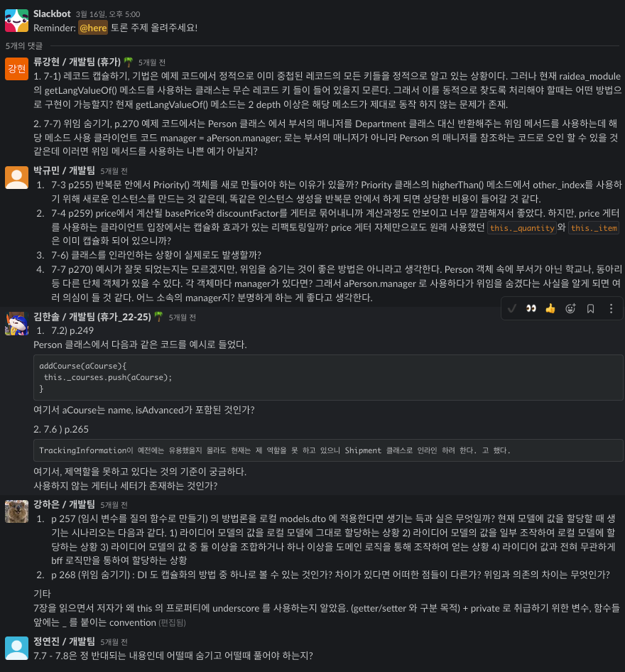Open Slackbot's avatar profile
The height and width of the screenshot is (672, 625).
(x=17, y=20)
